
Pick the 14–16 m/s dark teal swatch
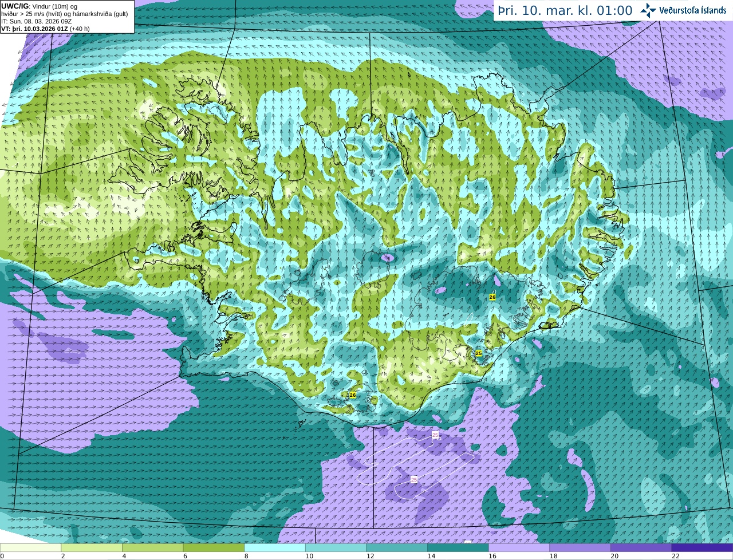[458, 547]
